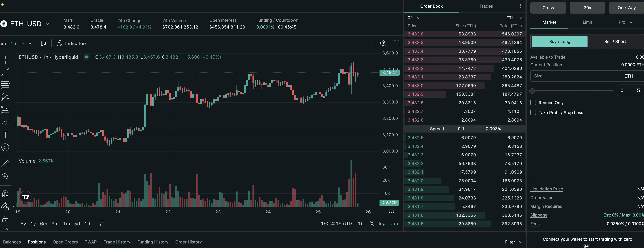Select the trend line drawing tool
This screenshot has width=644, height=248.
pos(5,72)
